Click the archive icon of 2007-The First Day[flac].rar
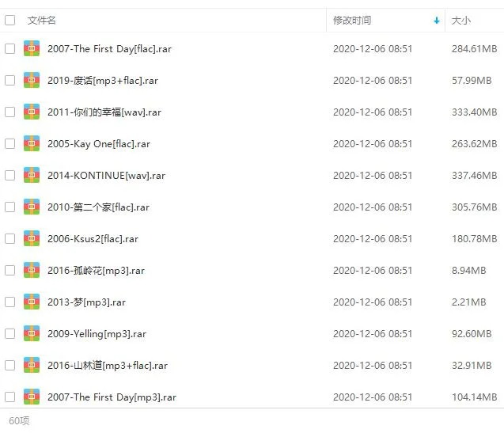The width and height of the screenshot is (504, 433). tap(32, 48)
